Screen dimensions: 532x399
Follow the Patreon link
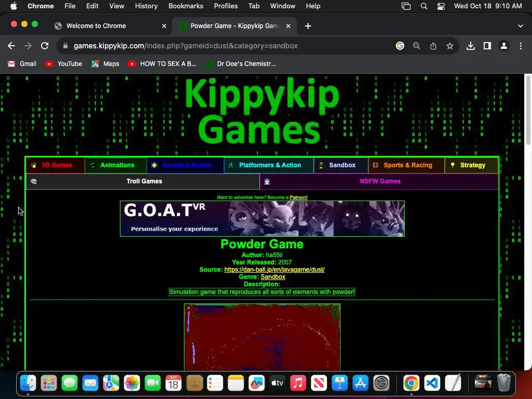coord(299,197)
